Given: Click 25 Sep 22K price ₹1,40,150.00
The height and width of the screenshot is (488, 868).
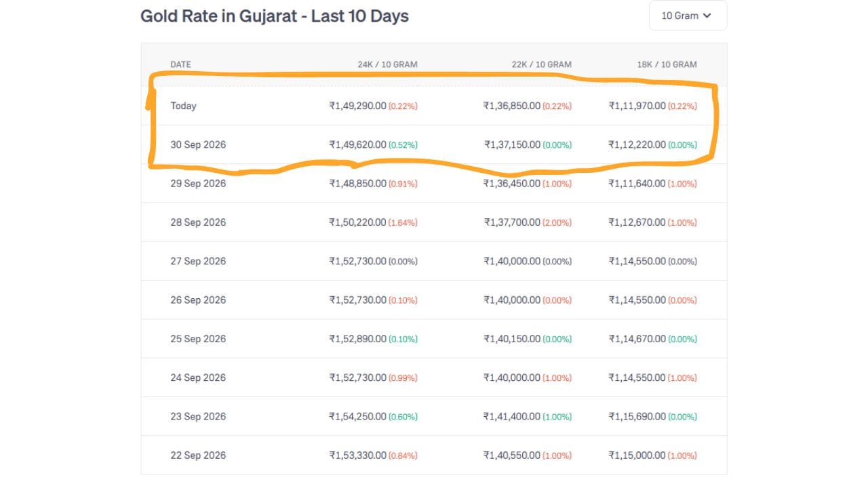Looking at the screenshot, I should point(512,339).
